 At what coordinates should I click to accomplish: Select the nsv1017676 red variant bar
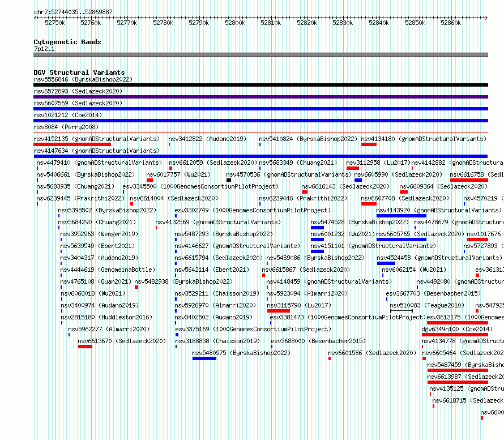pos(477,240)
